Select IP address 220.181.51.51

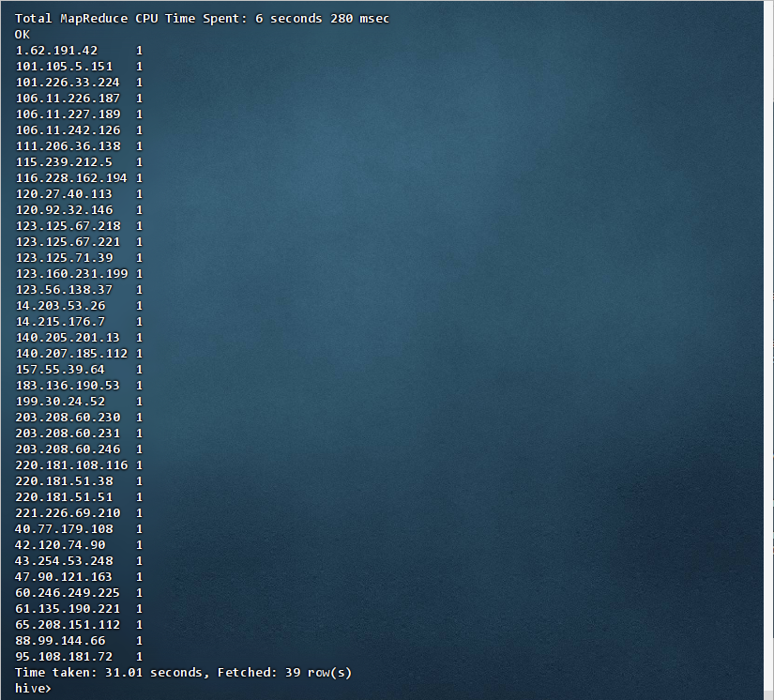point(64,497)
